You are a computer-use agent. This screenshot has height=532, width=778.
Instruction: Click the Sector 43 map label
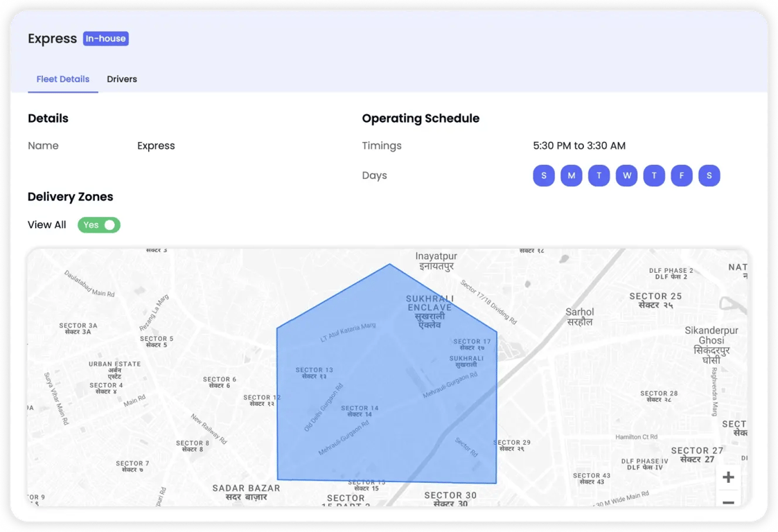592,479
